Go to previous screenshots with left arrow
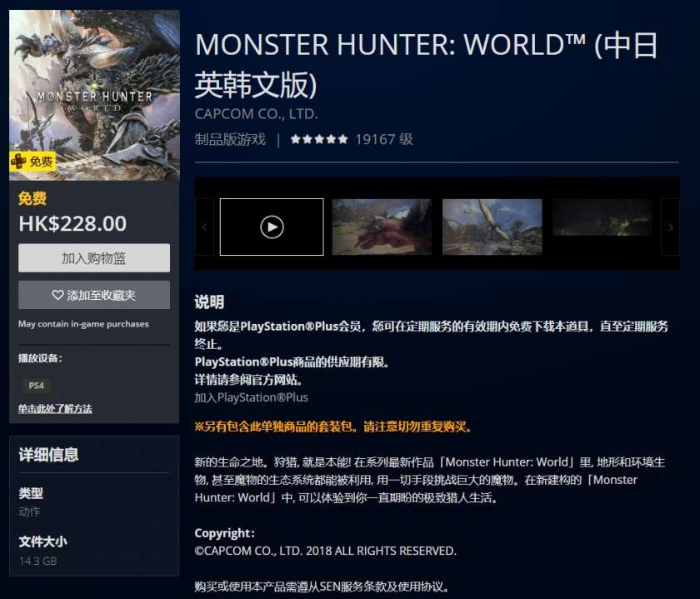Image resolution: width=700 pixels, height=599 pixels. [204, 227]
